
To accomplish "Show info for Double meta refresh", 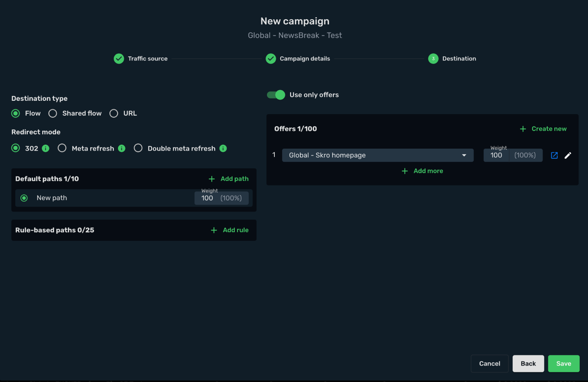I will click(223, 148).
